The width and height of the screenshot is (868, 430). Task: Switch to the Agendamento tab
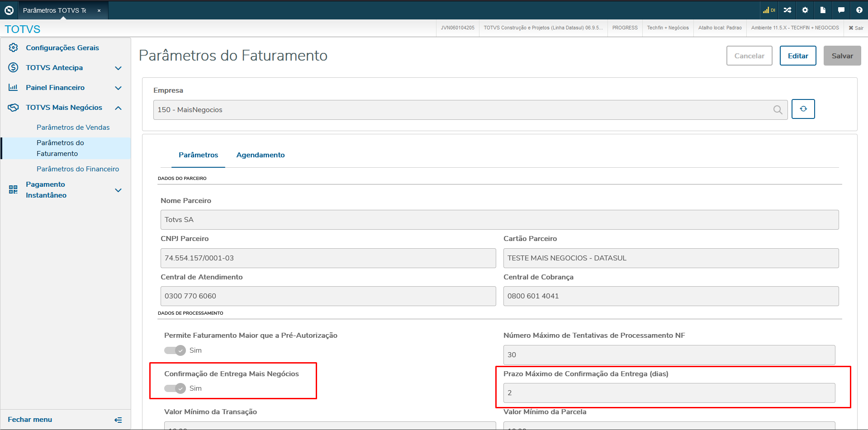(x=261, y=155)
